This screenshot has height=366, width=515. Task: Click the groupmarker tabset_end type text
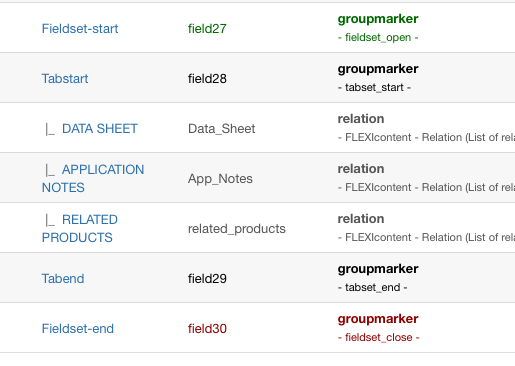[x=378, y=278]
